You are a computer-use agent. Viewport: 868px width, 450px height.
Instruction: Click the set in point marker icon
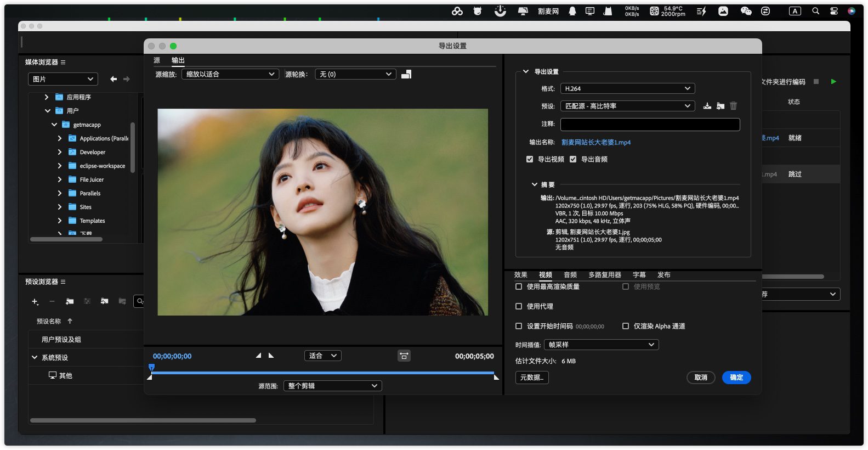[258, 356]
